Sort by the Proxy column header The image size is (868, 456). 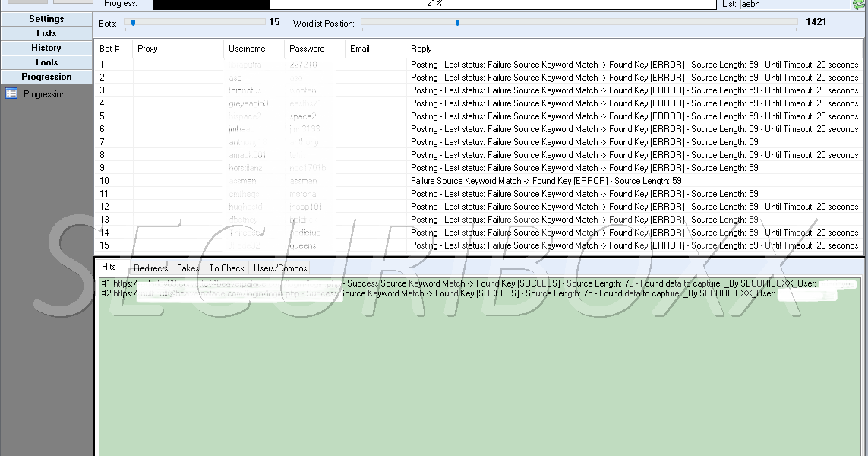pos(178,49)
